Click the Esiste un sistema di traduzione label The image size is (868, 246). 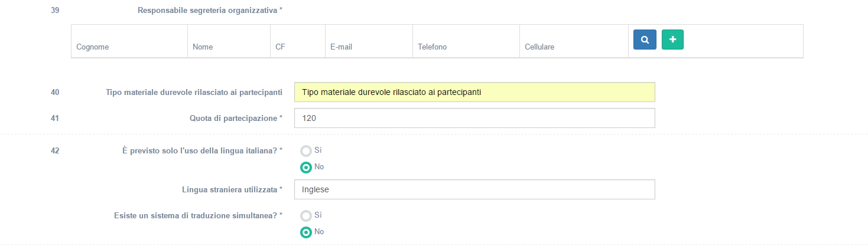[x=197, y=215]
